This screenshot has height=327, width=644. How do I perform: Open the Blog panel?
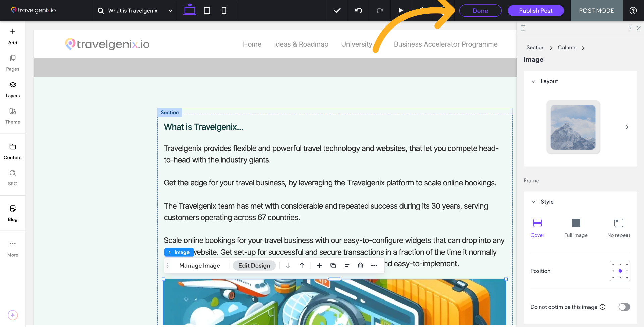click(x=12, y=212)
